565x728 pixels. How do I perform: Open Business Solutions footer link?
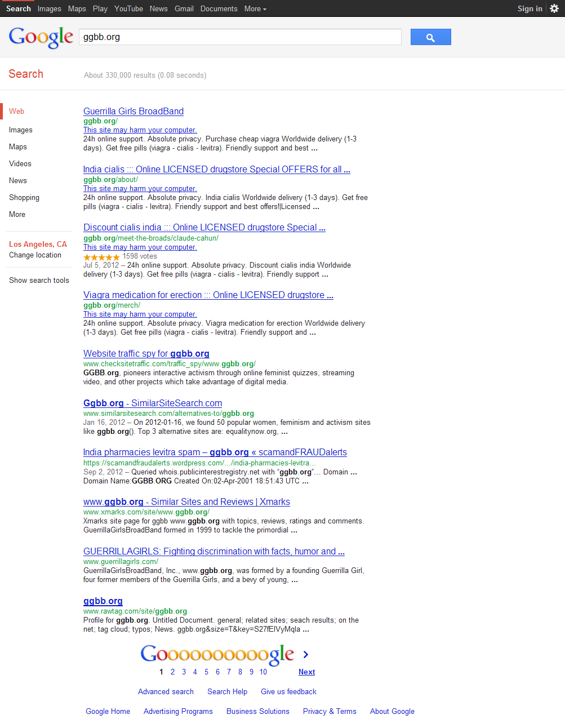[258, 712]
